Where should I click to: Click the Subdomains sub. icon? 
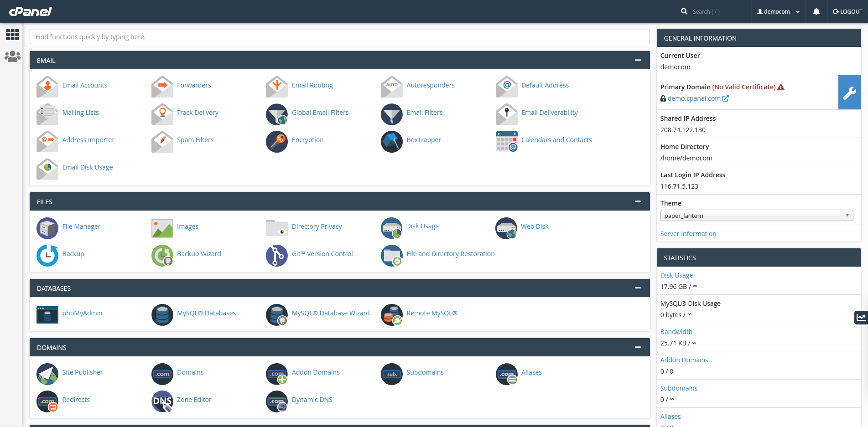click(x=392, y=374)
